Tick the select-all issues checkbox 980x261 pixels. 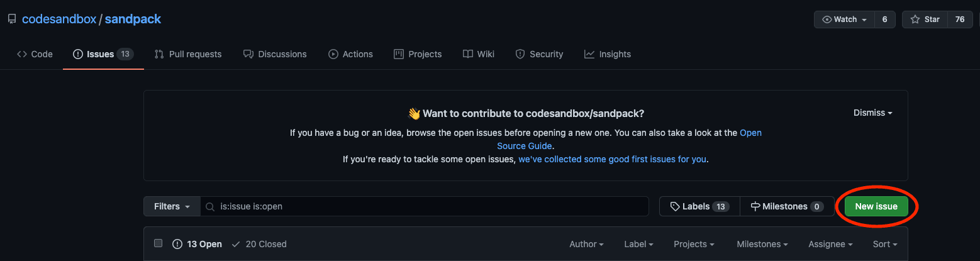(x=159, y=243)
